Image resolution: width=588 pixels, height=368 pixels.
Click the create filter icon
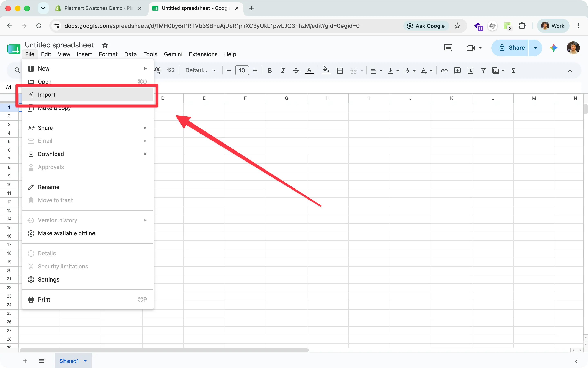(x=483, y=71)
